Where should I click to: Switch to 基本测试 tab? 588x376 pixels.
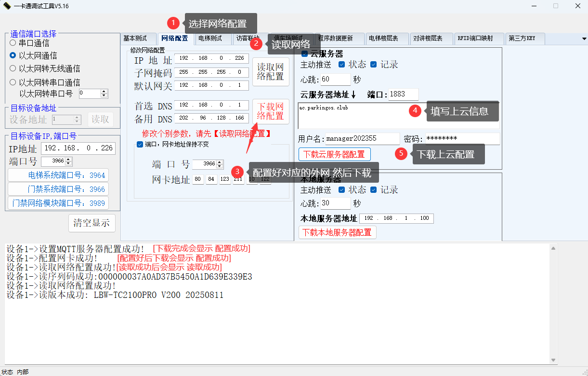click(x=139, y=38)
